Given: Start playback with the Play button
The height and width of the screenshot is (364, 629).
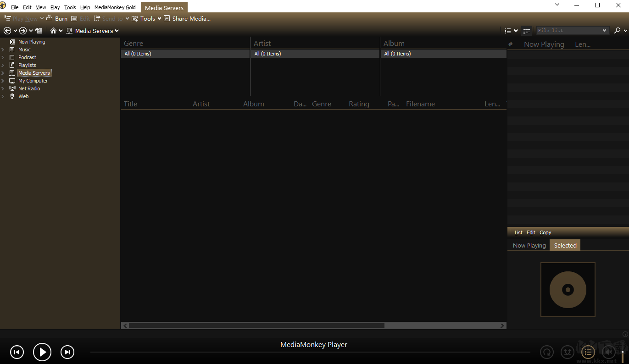Looking at the screenshot, I should tap(42, 352).
